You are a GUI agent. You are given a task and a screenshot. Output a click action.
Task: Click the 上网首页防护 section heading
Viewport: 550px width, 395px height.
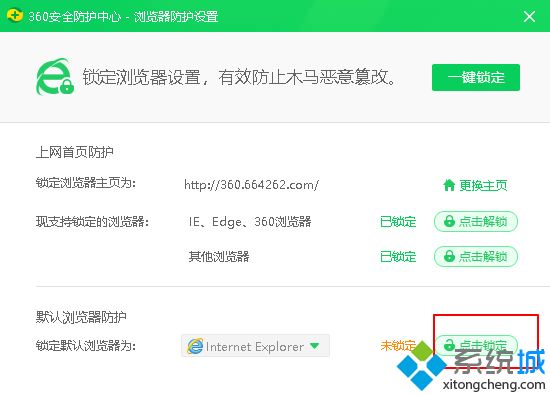click(x=74, y=152)
